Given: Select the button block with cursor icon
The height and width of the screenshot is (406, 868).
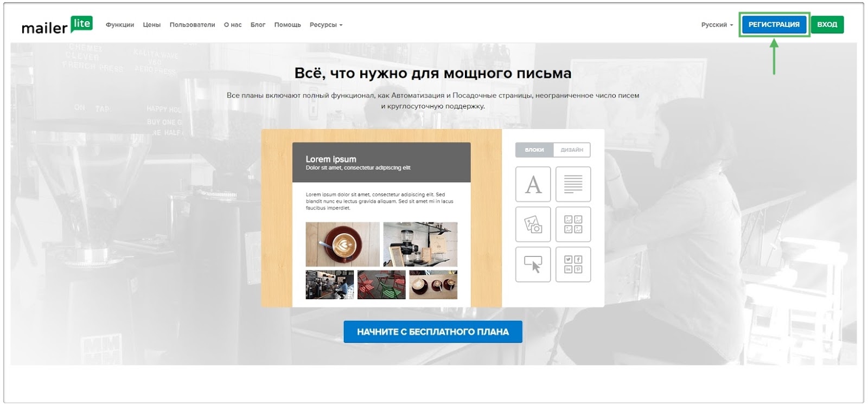Looking at the screenshot, I should [533, 265].
